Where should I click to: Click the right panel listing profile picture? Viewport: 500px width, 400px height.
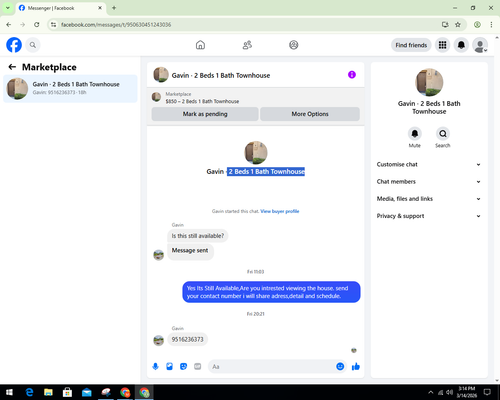pyautogui.click(x=429, y=82)
